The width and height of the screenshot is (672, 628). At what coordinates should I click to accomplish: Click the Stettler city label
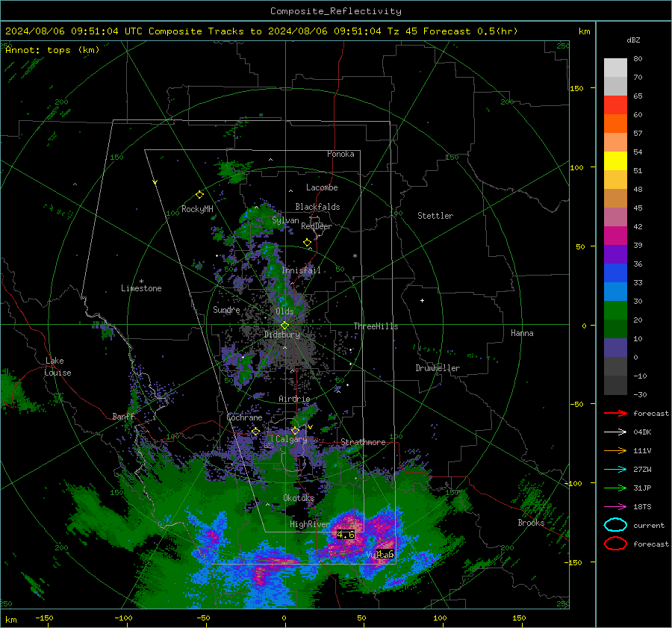435,216
